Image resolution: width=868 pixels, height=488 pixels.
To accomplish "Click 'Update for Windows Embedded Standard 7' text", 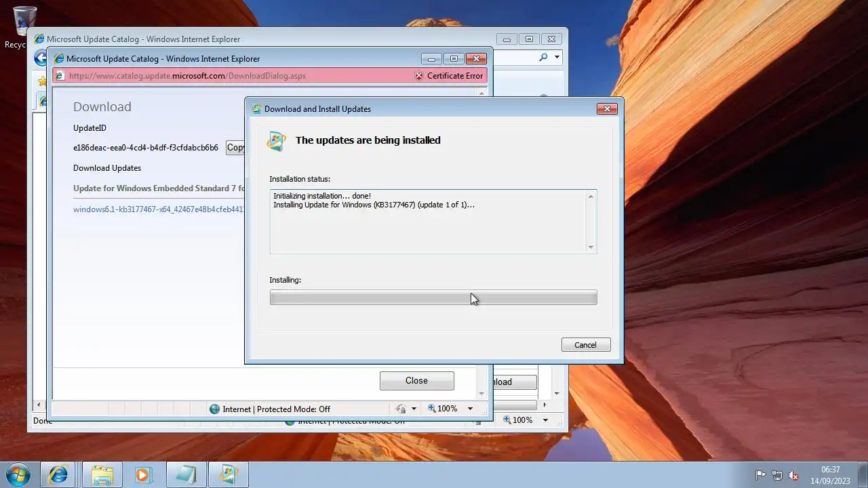I will point(159,188).
